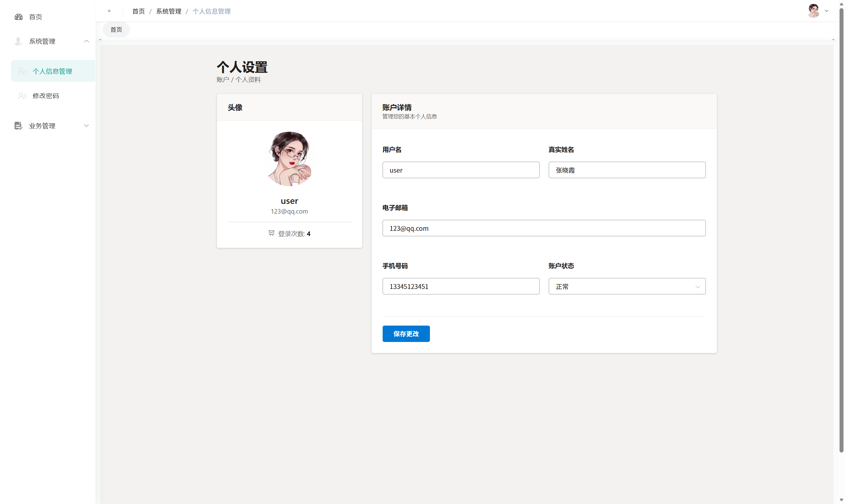Screen dimensions: 845x504
Task: Click the profile picture in the 头像 card
Action: tap(289, 159)
